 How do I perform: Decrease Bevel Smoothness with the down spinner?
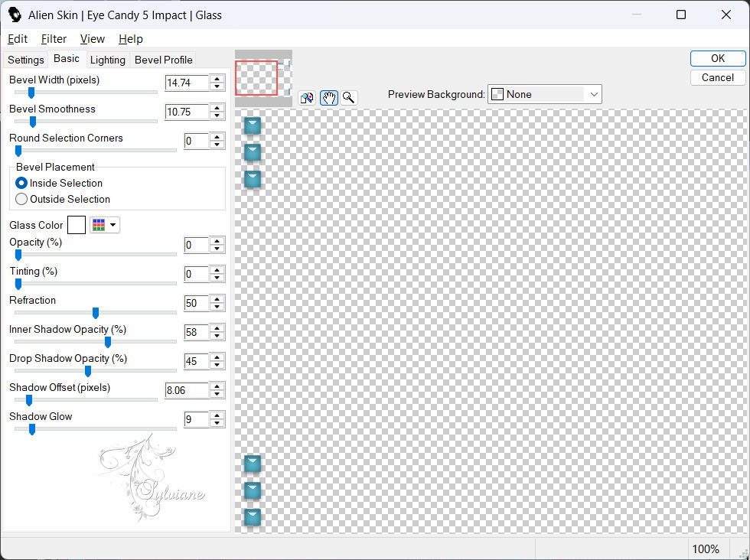click(217, 116)
